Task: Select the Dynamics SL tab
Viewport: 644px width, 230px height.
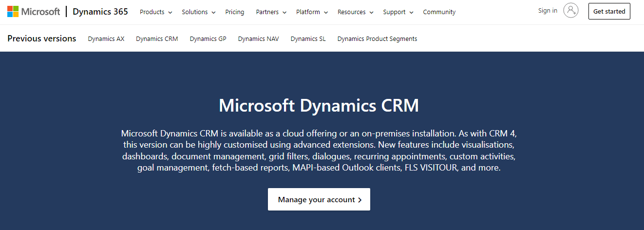Action: [x=308, y=39]
